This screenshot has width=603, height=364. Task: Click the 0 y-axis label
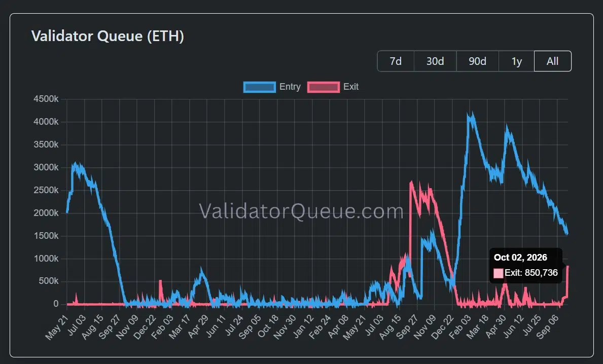click(x=56, y=304)
